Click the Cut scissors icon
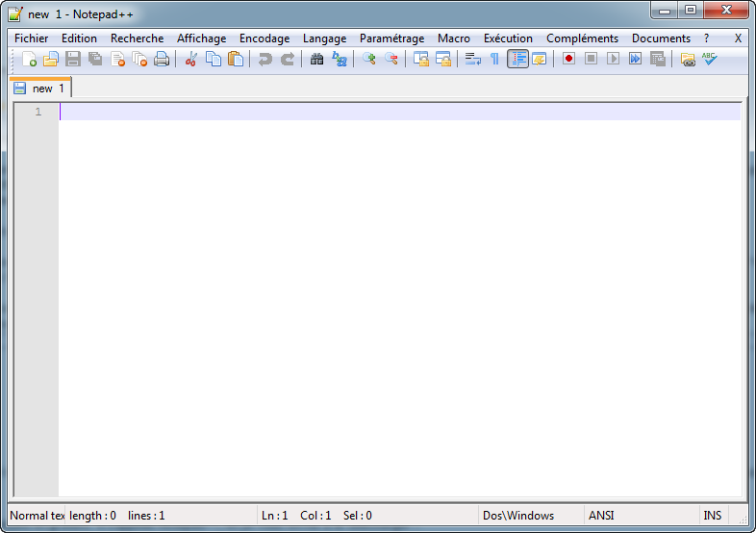756x533 pixels. [191, 59]
